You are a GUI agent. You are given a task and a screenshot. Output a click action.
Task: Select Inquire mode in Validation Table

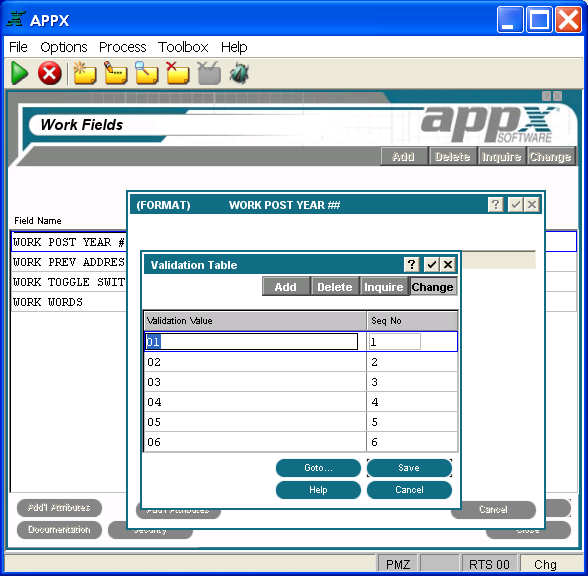pos(384,287)
